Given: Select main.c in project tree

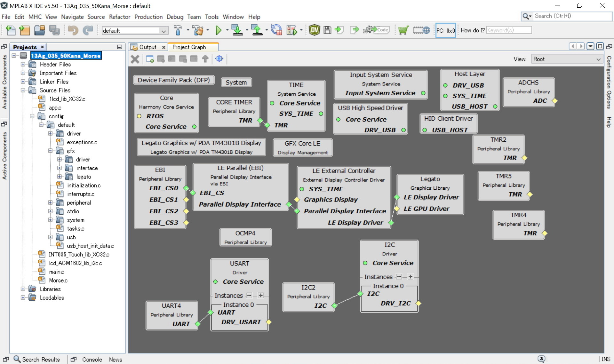Looking at the screenshot, I should click(x=56, y=272).
